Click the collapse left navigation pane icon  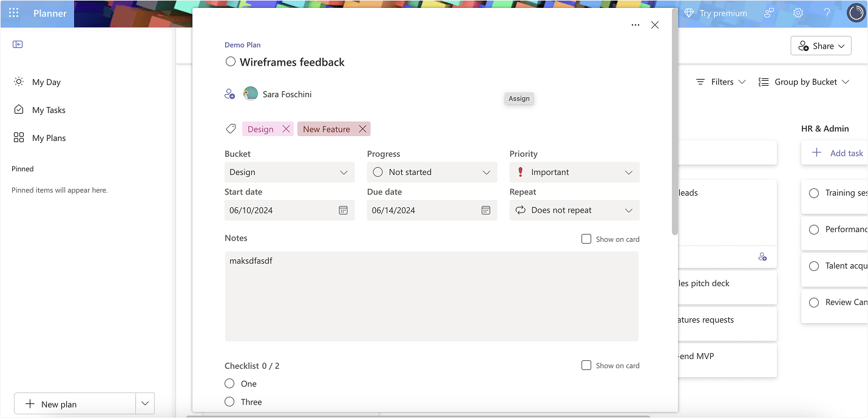18,44
